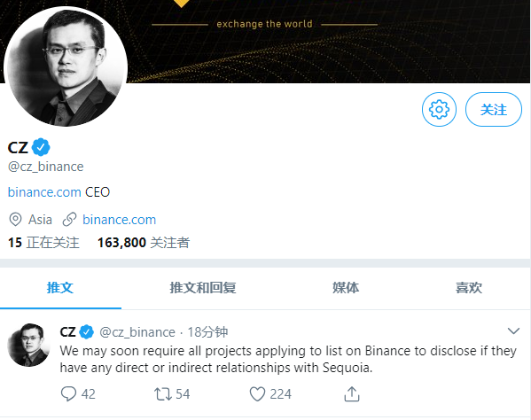Image resolution: width=531 pixels, height=420 pixels.
Task: Open the gear settings icon on profile
Action: pyautogui.click(x=439, y=109)
